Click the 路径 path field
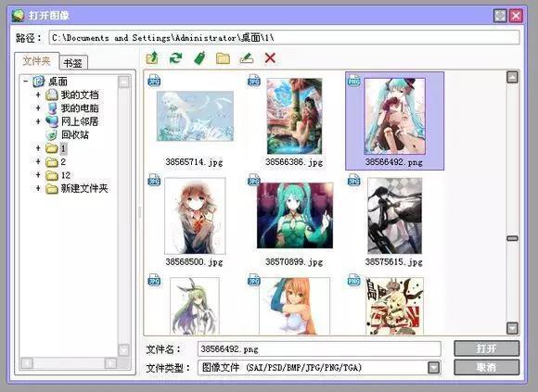This screenshot has width=538, height=392. [284, 38]
